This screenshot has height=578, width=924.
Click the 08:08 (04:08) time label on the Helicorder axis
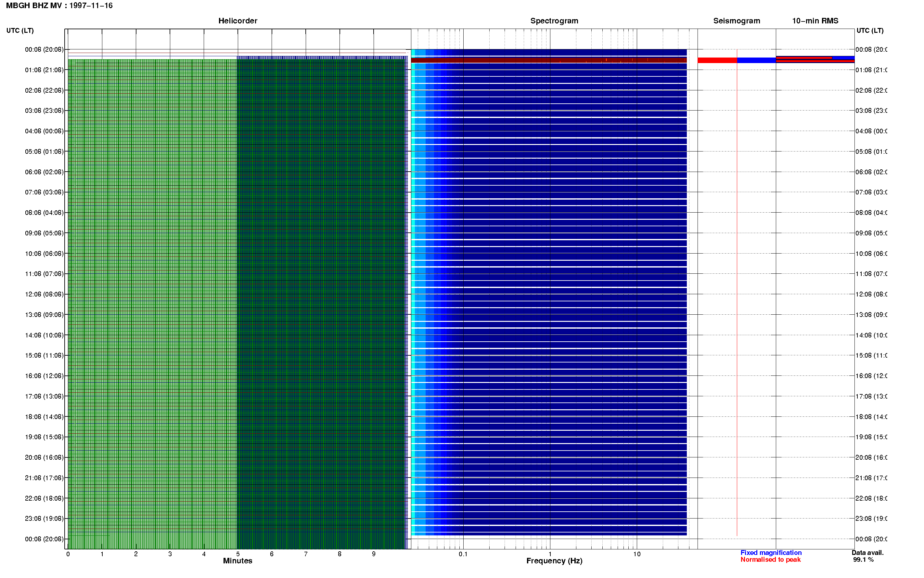click(44, 213)
